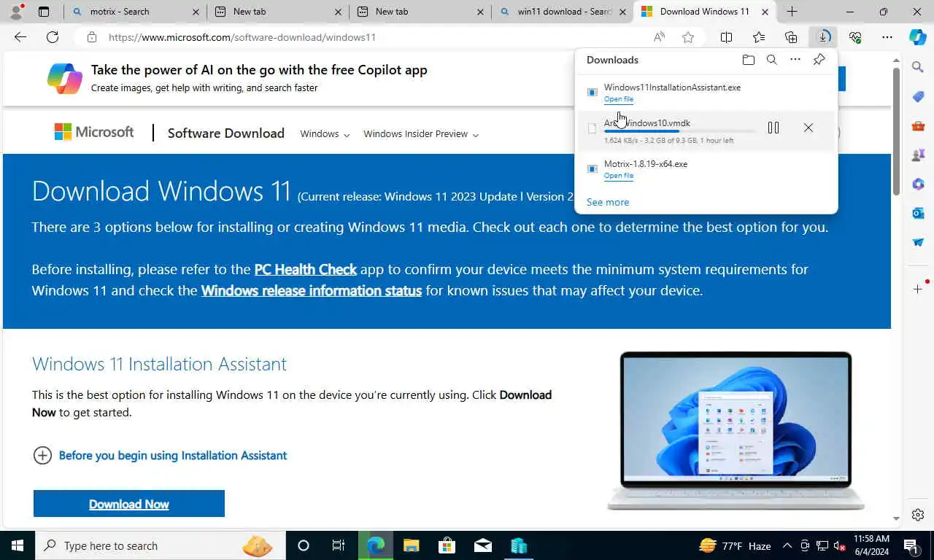934x560 pixels.
Task: Open File Explorer from taskbar
Action: point(411,545)
